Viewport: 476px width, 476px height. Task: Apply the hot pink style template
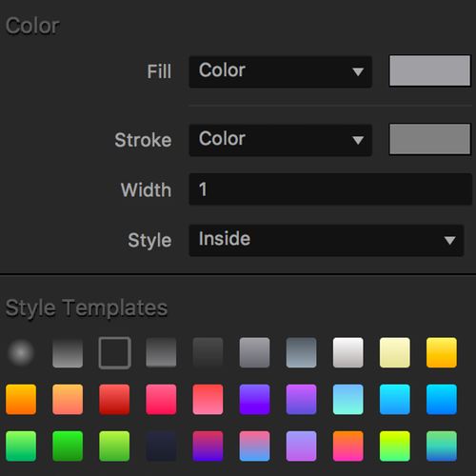pyautogui.click(x=161, y=399)
